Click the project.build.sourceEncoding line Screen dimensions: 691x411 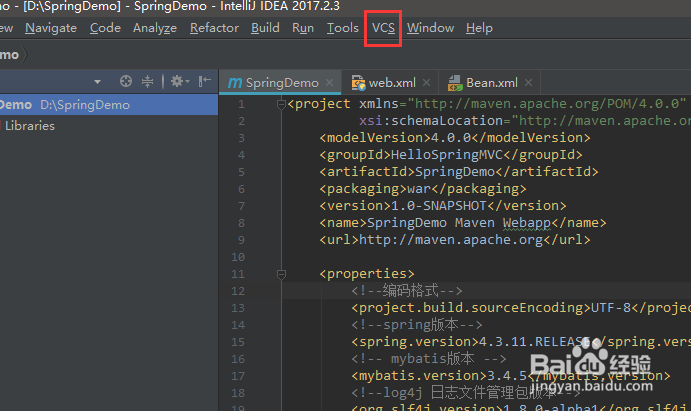[x=521, y=308]
